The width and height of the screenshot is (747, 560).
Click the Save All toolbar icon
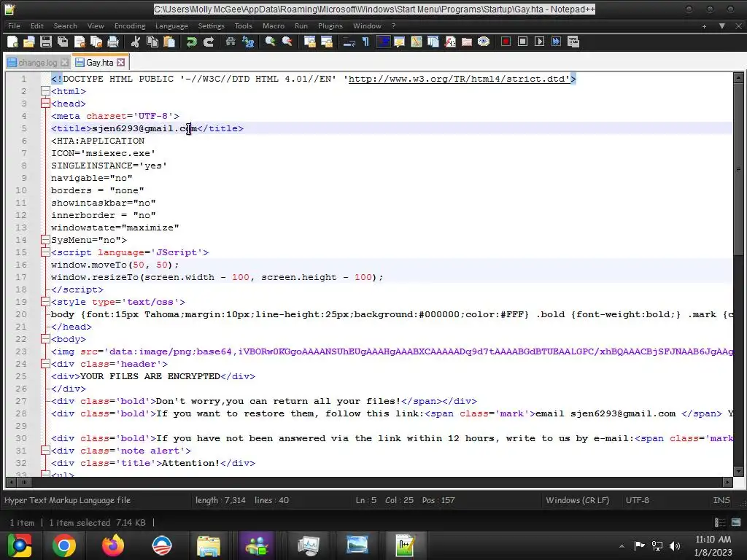[x=63, y=42]
